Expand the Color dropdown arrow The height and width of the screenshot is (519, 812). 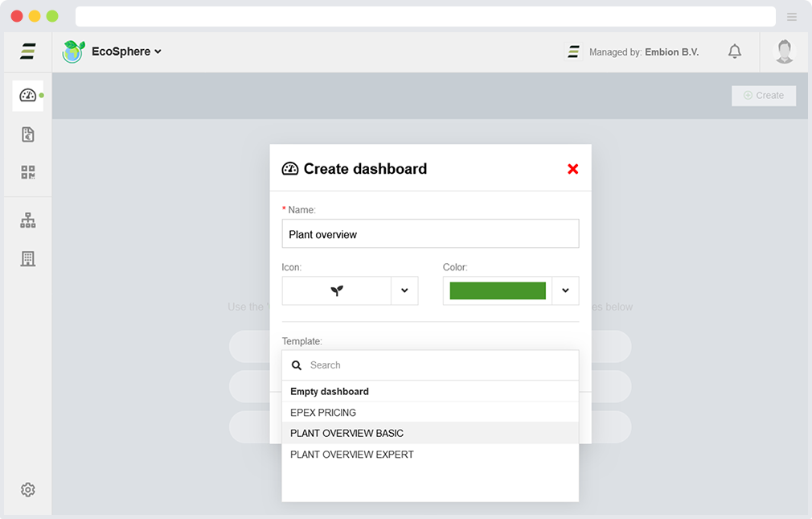point(565,290)
